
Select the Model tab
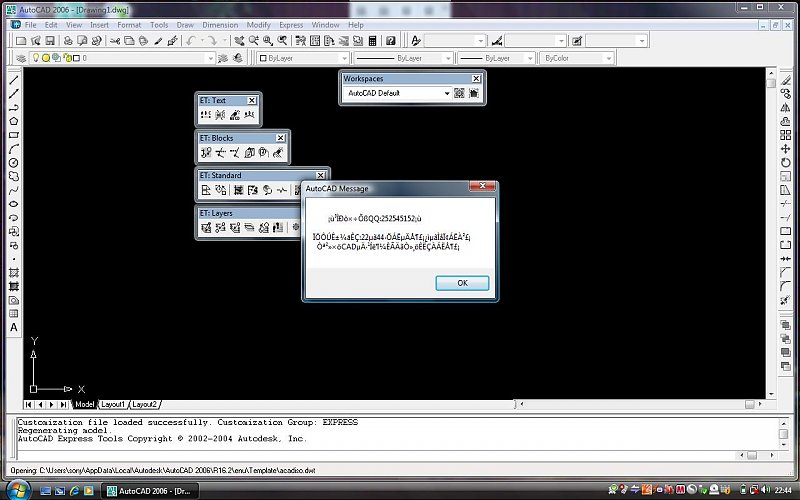[x=84, y=404]
